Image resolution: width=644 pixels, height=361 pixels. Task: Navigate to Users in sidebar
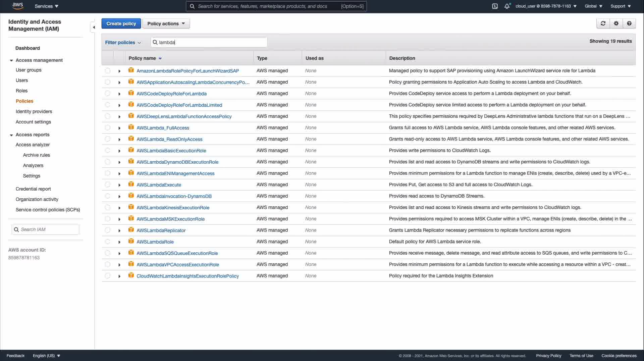tap(22, 80)
